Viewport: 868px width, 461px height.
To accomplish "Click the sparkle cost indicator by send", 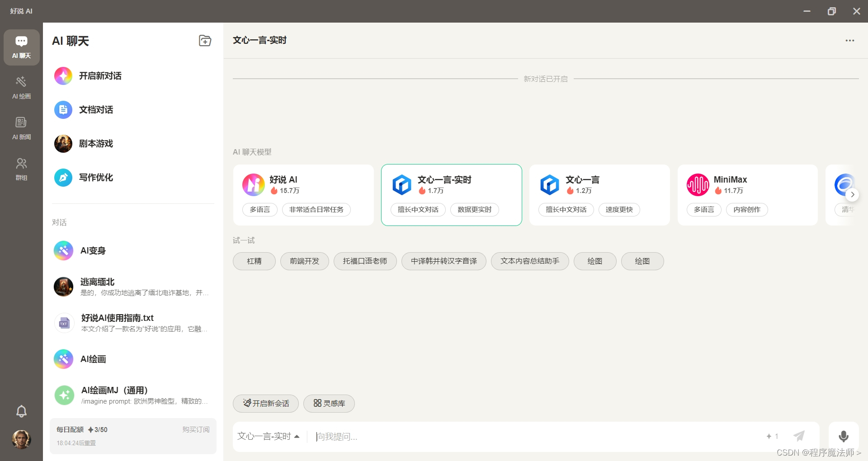I will click(772, 437).
